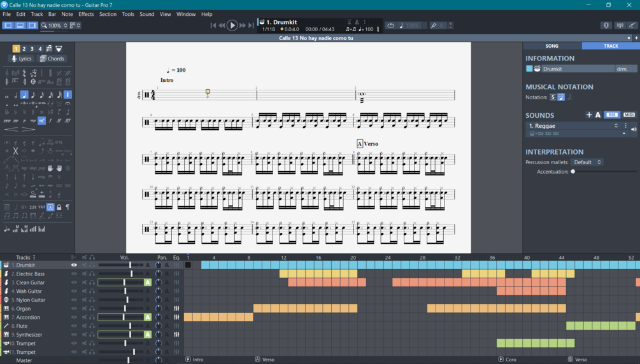
Task: Open the sound options three-dot menu
Action: 625,126
